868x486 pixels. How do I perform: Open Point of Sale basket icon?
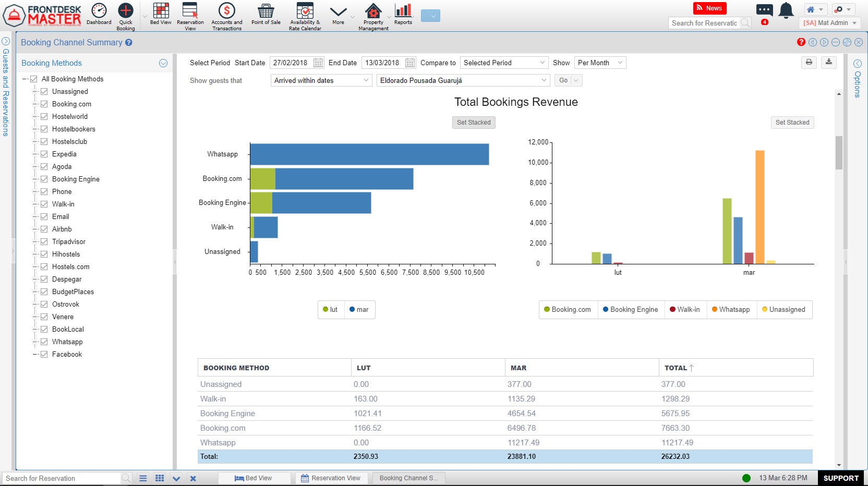pos(266,10)
